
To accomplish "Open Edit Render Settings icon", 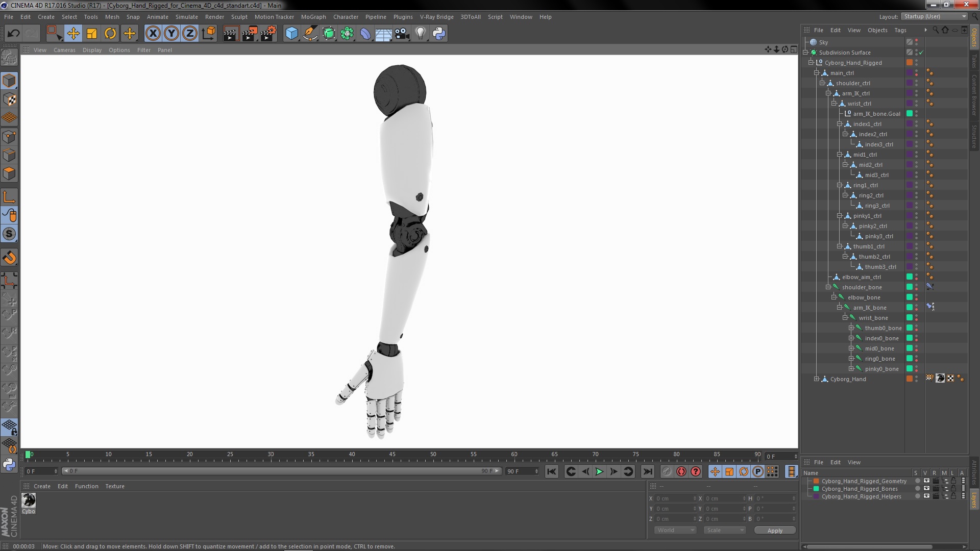I will [268, 34].
